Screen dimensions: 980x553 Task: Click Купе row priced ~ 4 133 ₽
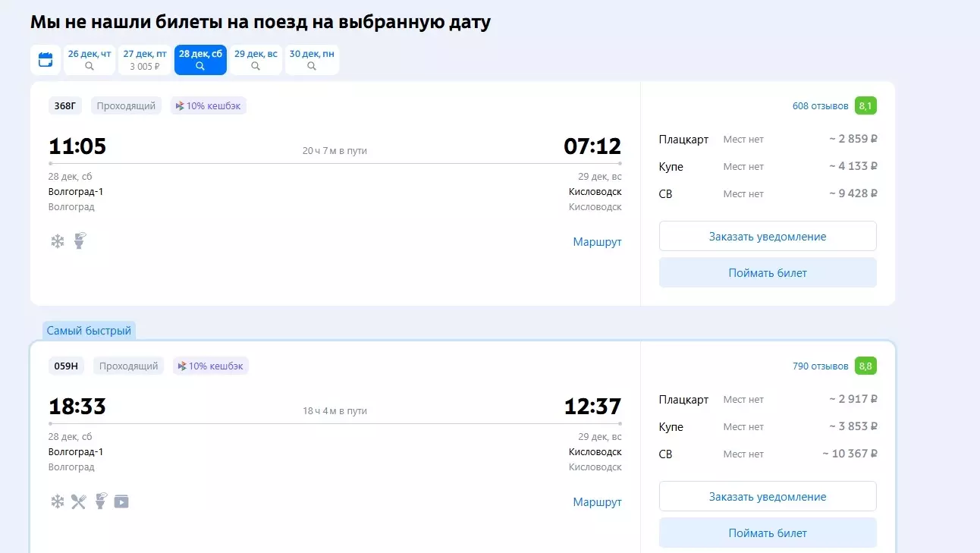[768, 167]
